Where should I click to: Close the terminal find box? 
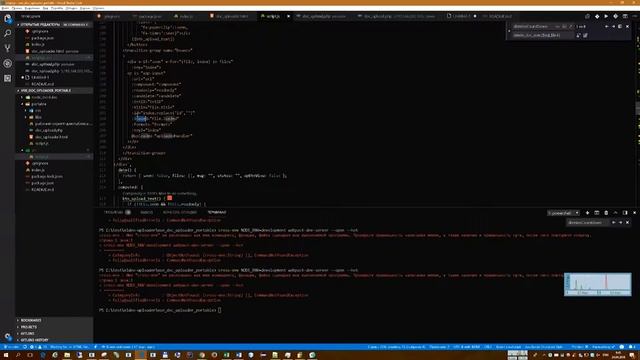[627, 222]
